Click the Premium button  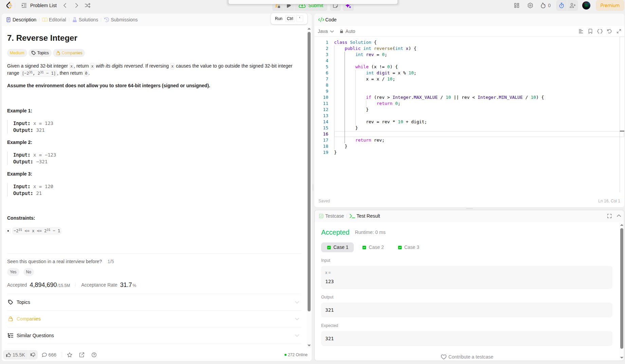pyautogui.click(x=610, y=5)
